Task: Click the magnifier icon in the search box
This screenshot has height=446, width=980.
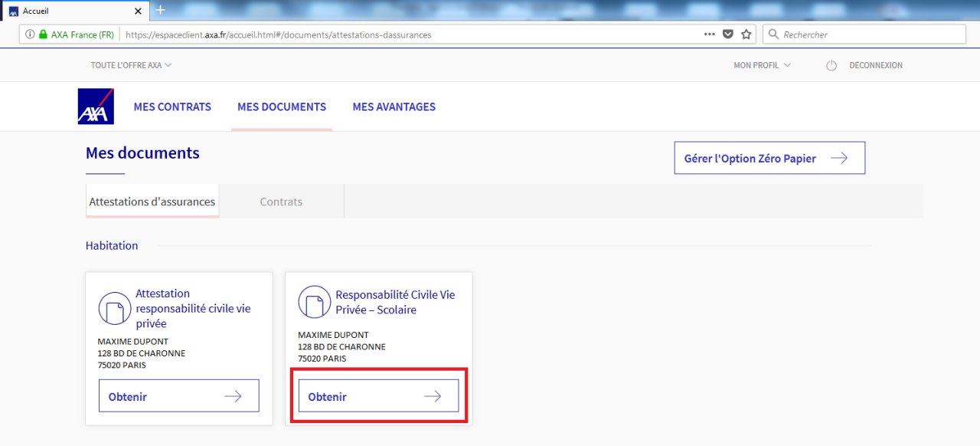Action: 773,34
